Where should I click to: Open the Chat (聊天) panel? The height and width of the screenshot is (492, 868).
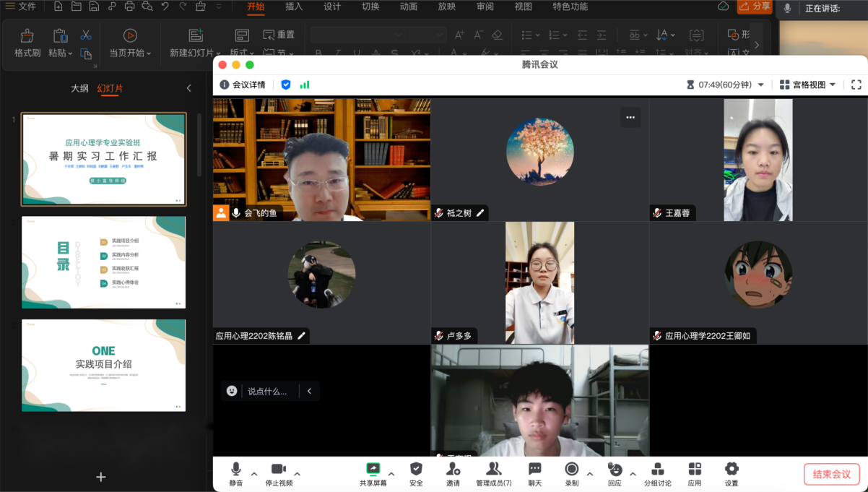534,474
